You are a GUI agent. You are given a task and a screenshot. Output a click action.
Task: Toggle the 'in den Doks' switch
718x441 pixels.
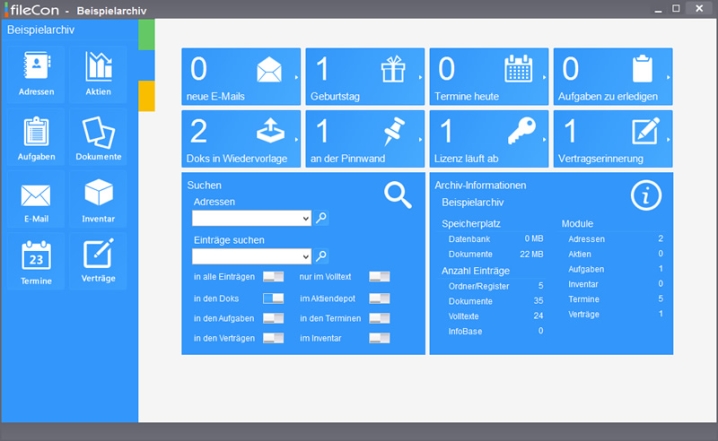(273, 298)
